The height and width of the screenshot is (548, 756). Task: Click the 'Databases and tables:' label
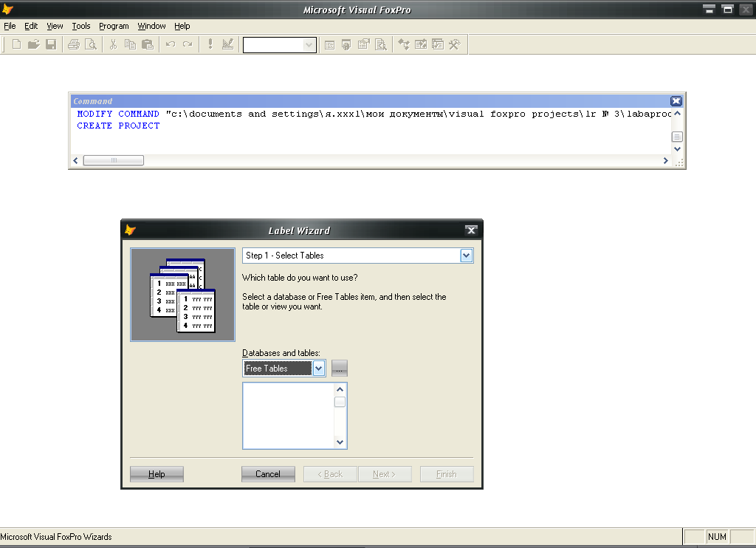click(x=281, y=353)
